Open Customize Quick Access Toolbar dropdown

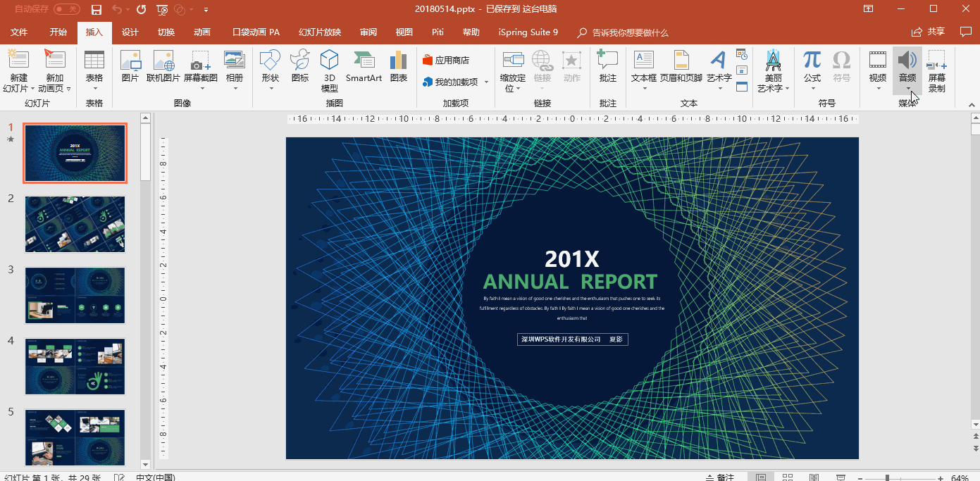(206, 10)
